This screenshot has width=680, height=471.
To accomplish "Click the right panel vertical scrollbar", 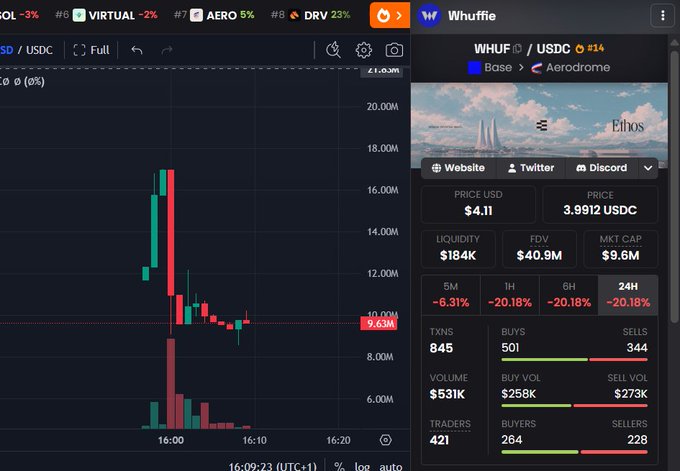I will [674, 186].
